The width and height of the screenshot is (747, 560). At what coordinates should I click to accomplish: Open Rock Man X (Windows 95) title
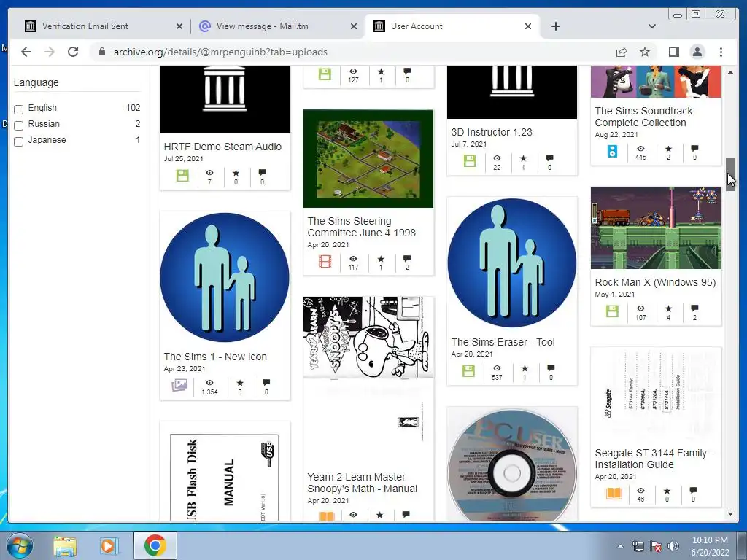coord(655,282)
